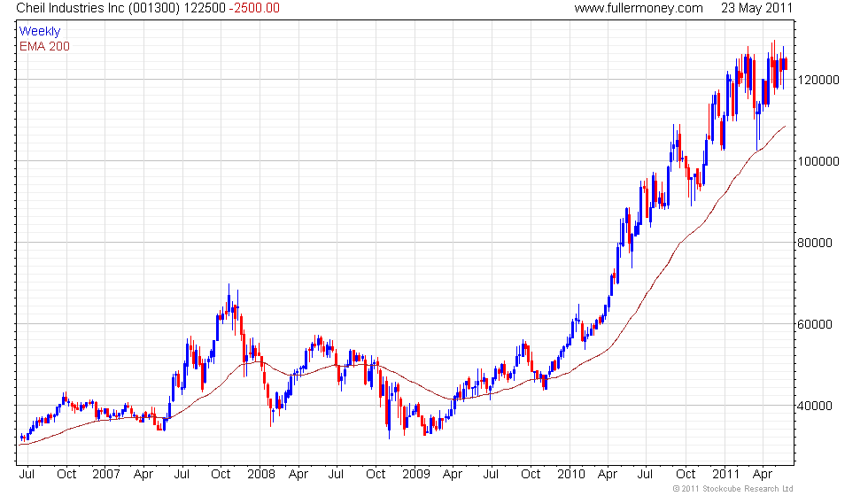The height and width of the screenshot is (496, 868).
Task: Click the 'Oct' label just before 2008
Action: 221,475
